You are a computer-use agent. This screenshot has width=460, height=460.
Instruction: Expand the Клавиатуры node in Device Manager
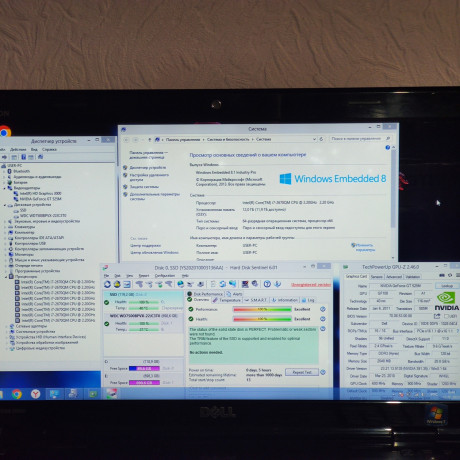click(5, 227)
